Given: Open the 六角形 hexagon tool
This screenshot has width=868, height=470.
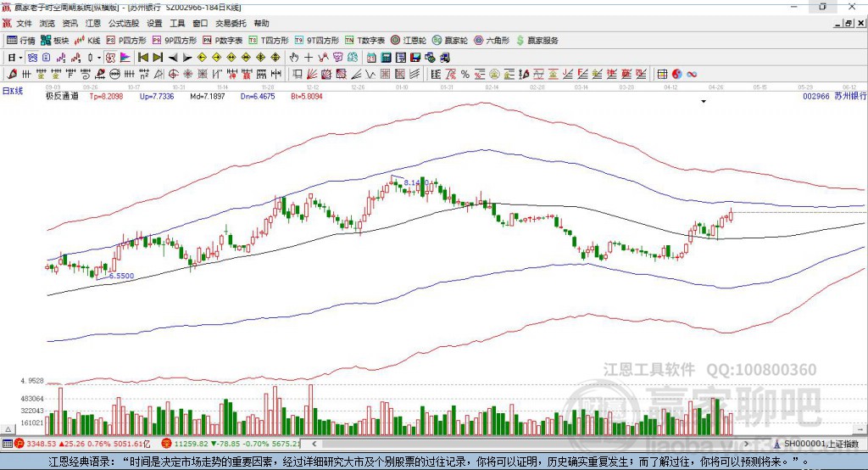Looking at the screenshot, I should point(492,41).
